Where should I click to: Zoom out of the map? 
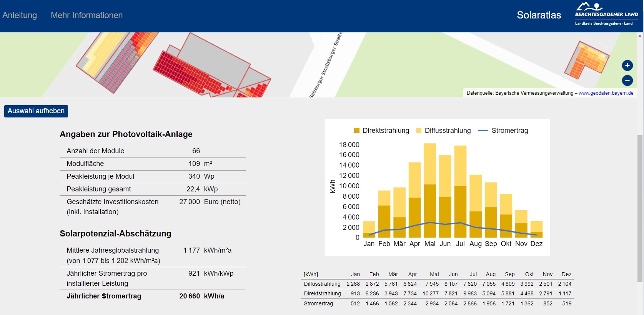click(x=627, y=80)
